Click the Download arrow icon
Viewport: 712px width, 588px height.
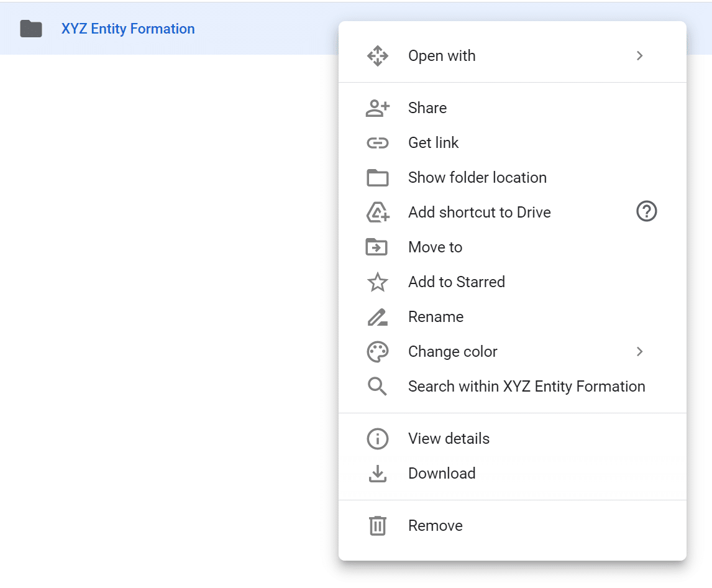pyautogui.click(x=378, y=474)
